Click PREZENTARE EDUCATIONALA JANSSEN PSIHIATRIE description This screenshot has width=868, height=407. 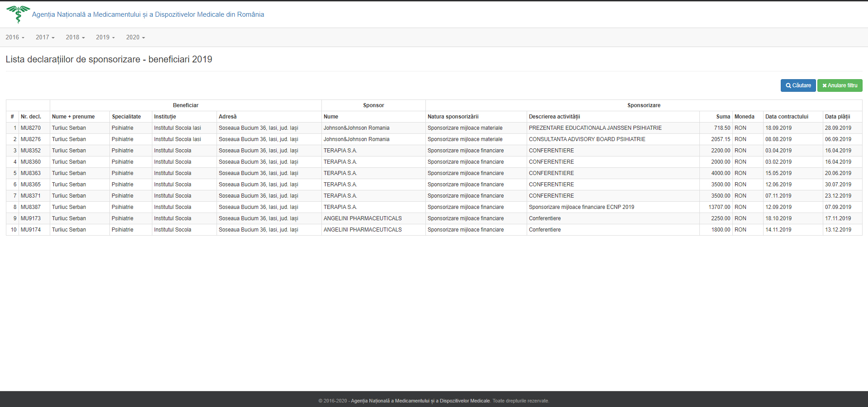(x=595, y=128)
